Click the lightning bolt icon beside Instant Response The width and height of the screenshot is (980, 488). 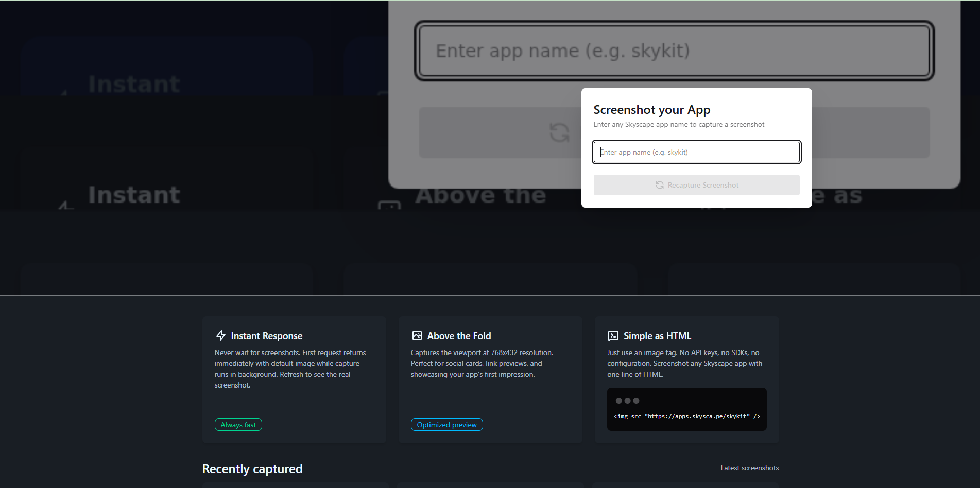click(221, 335)
